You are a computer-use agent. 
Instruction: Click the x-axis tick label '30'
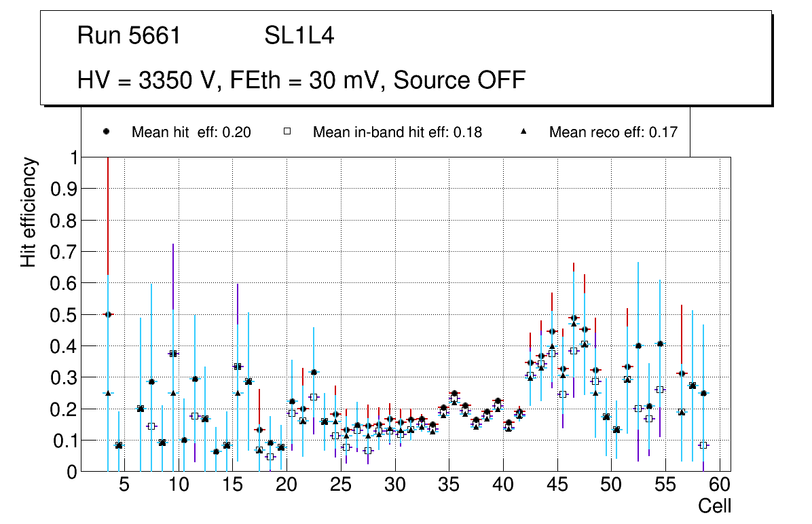click(x=394, y=486)
